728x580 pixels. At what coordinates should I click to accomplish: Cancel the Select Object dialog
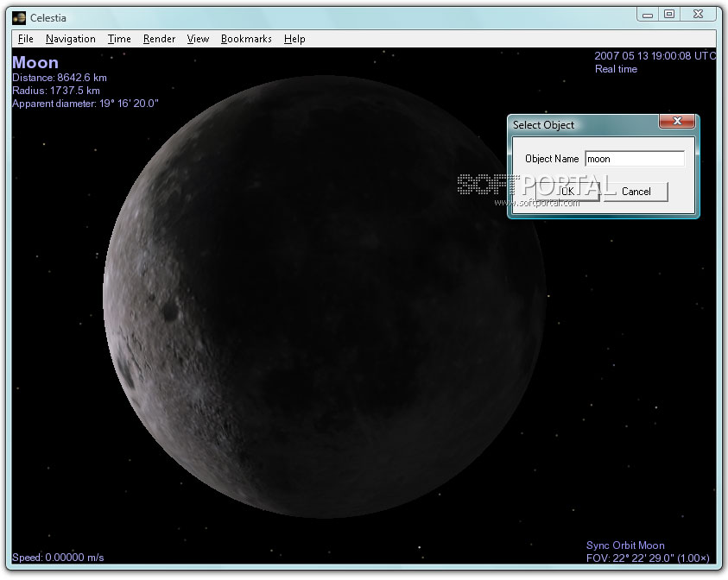coord(636,191)
